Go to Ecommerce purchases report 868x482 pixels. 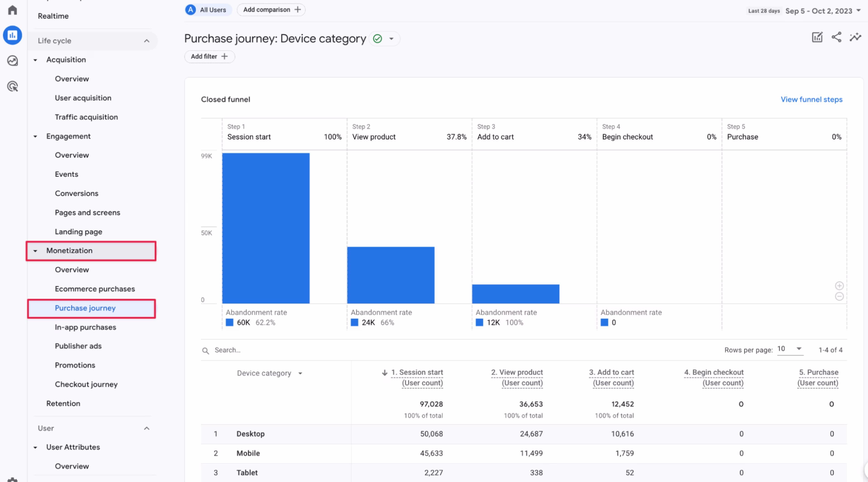pos(95,289)
